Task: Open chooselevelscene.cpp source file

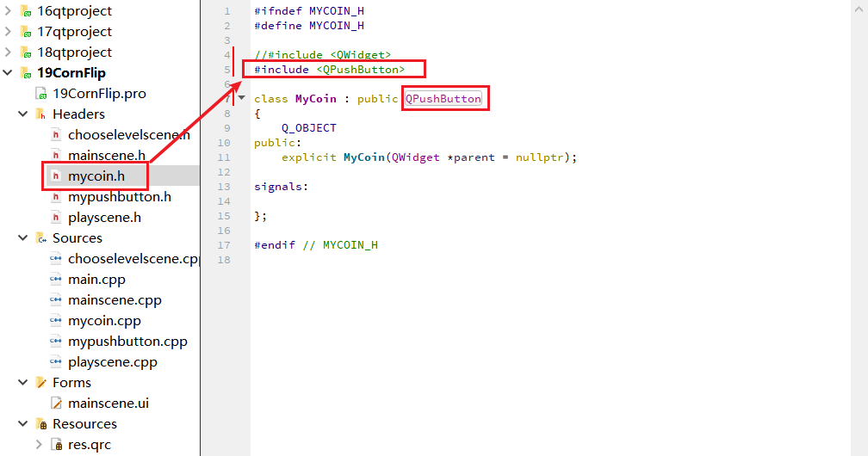Action: pyautogui.click(x=133, y=258)
